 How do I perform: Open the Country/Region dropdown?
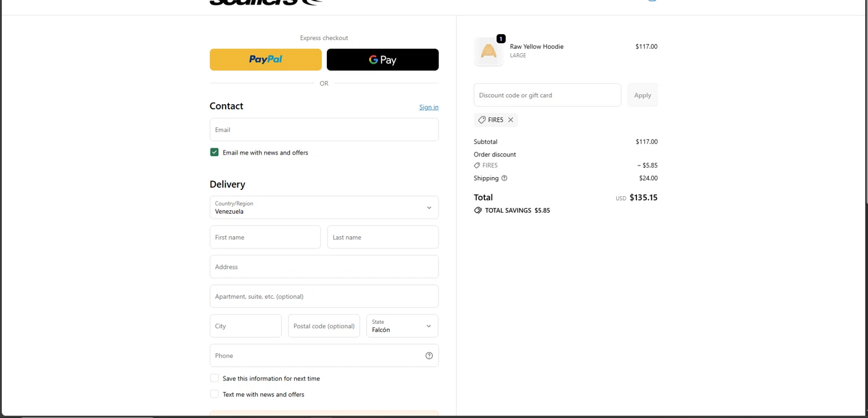pos(324,207)
